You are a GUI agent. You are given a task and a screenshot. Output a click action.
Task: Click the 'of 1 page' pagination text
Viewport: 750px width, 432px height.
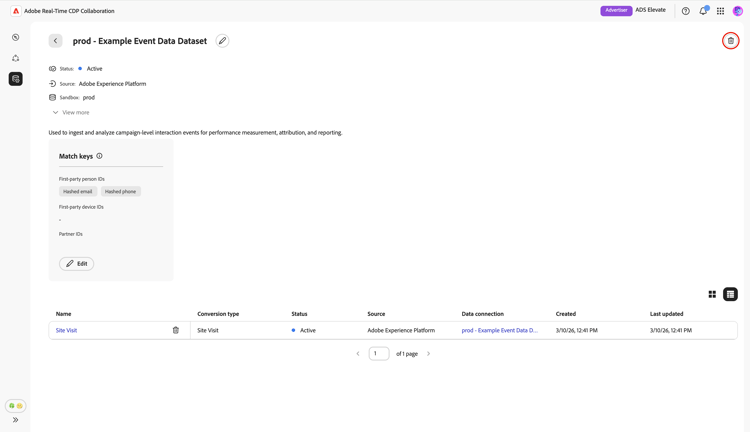click(407, 354)
